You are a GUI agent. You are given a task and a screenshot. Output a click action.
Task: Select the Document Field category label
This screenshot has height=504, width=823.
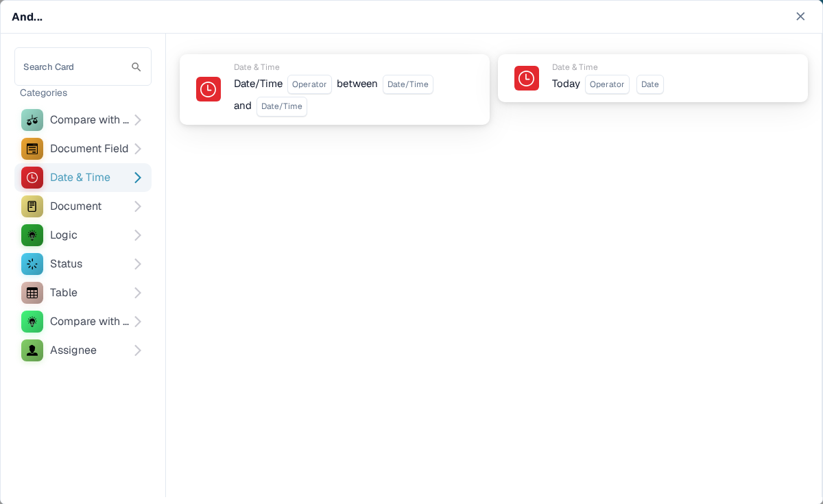tap(89, 149)
